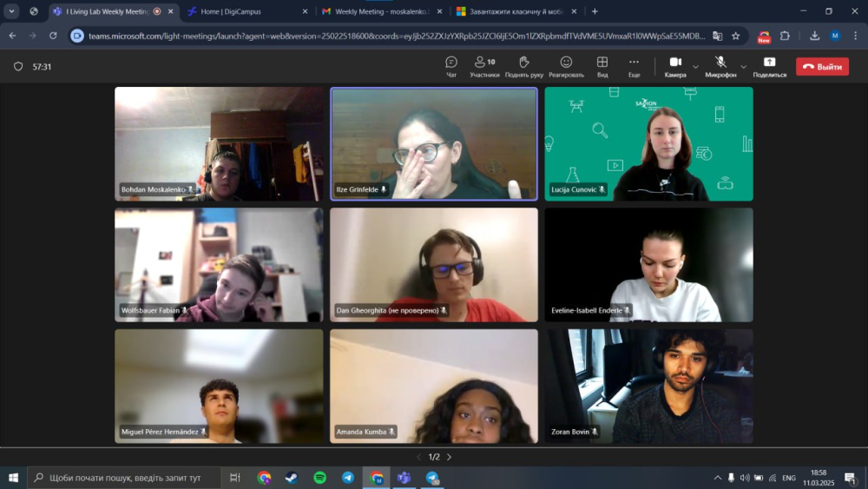The image size is (868, 489).
Task: Select Zoran Bovin's video tile
Action: [x=648, y=386]
